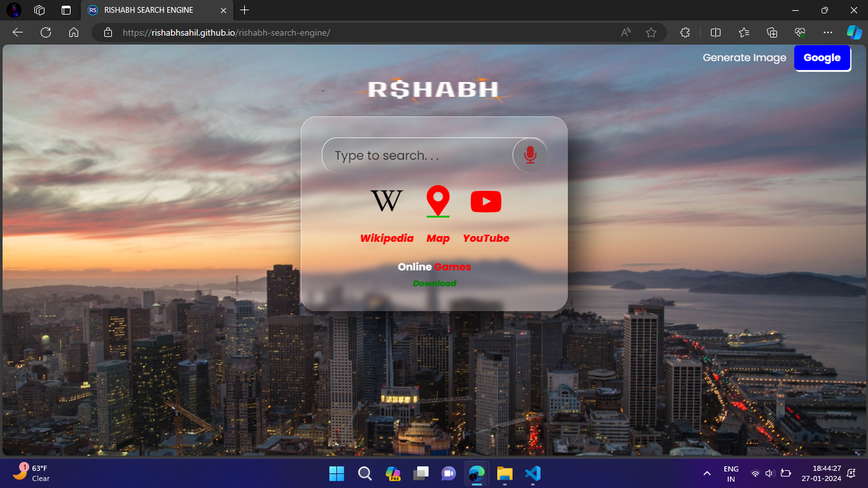Click the browser Home icon
868x488 pixels.
(74, 32)
